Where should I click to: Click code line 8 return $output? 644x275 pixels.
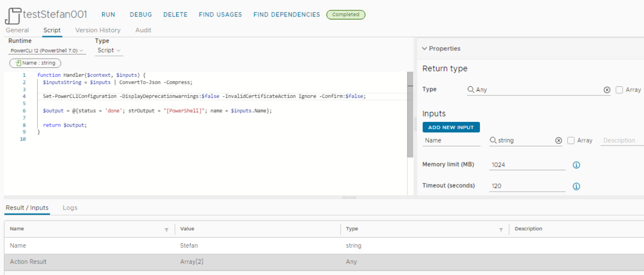tap(65, 125)
